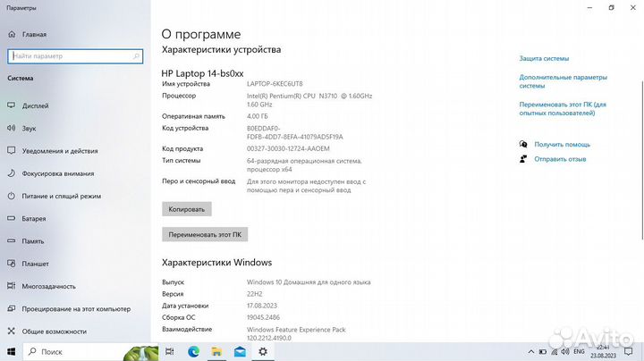The image size is (644, 361).
Task: Open the Mail app from the taskbar
Action: pos(240,351)
